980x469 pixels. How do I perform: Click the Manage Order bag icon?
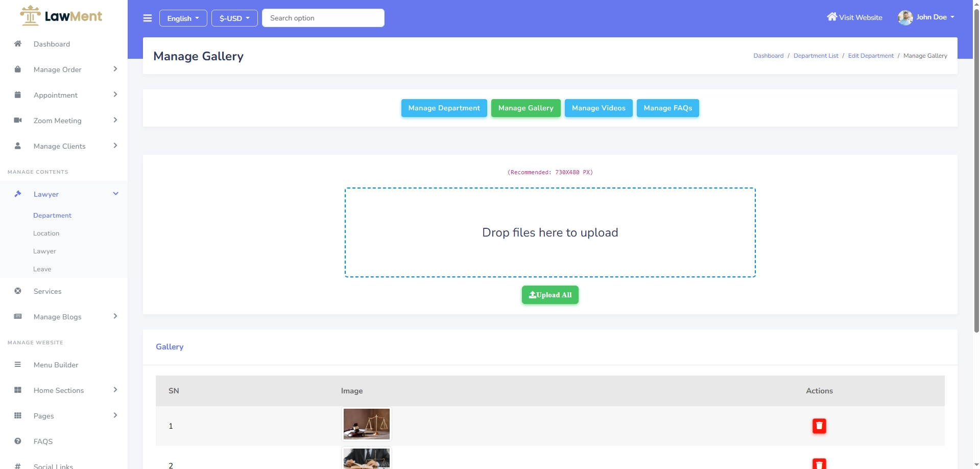pyautogui.click(x=18, y=69)
